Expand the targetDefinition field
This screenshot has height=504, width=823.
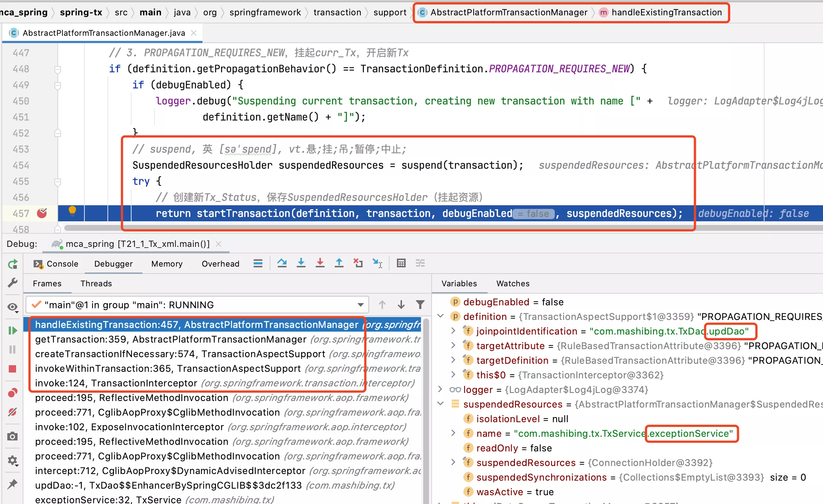(454, 360)
